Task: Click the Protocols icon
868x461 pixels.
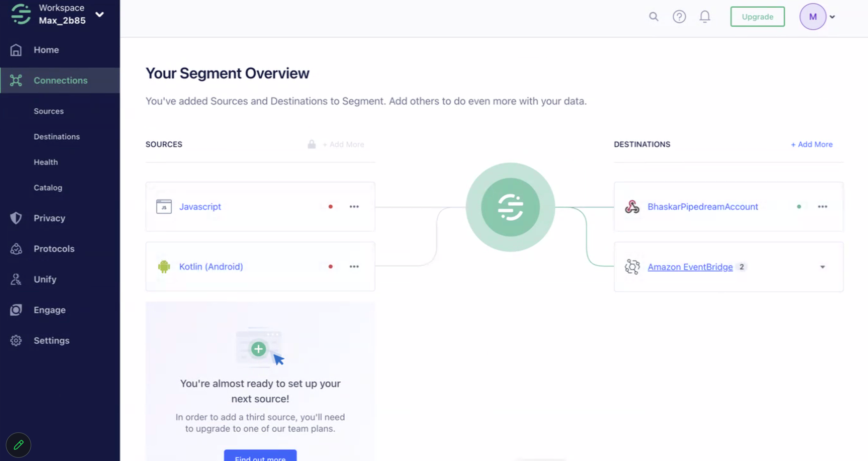Action: (x=16, y=249)
